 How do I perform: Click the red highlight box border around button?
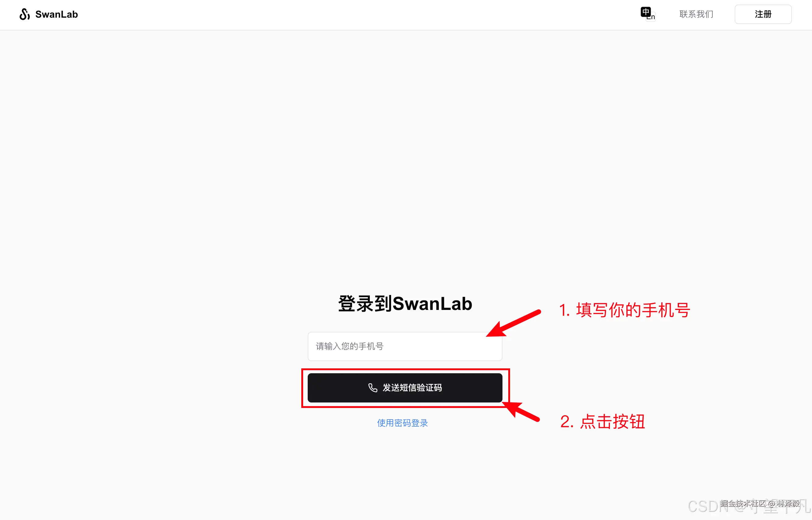point(405,369)
